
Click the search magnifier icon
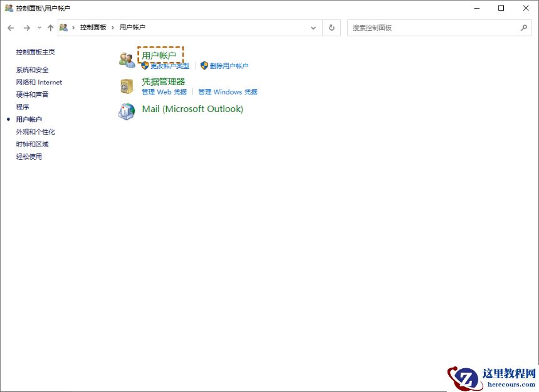click(523, 28)
